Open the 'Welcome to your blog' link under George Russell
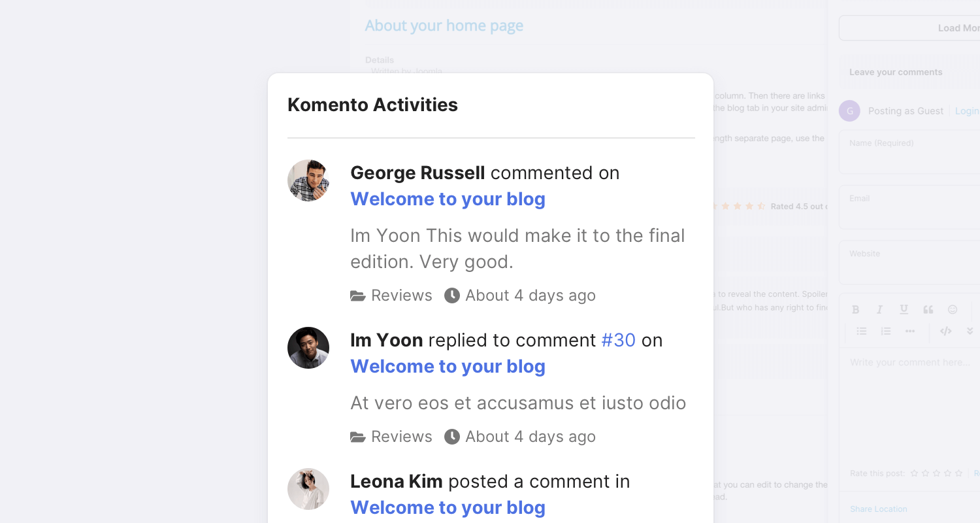 click(x=448, y=199)
